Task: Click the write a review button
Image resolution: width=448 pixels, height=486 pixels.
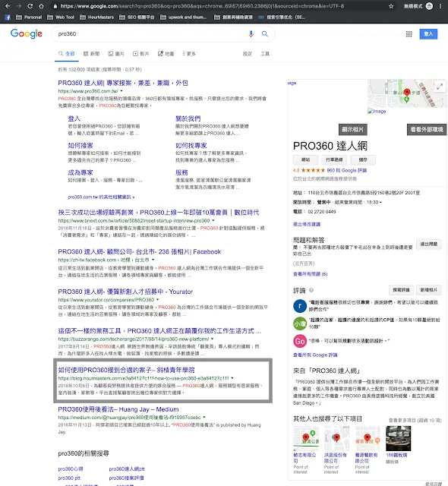Action: [401, 290]
